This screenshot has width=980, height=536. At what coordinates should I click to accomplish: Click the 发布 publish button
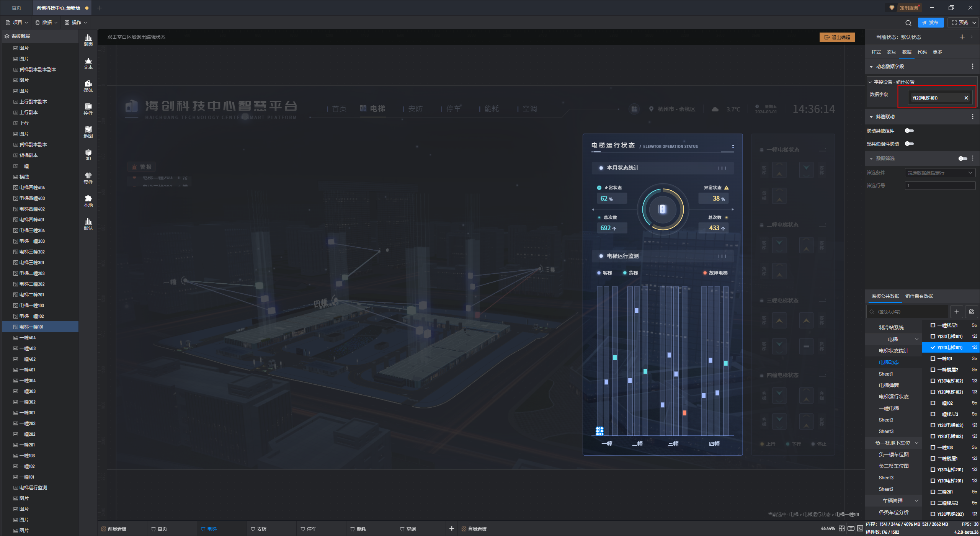coord(931,23)
